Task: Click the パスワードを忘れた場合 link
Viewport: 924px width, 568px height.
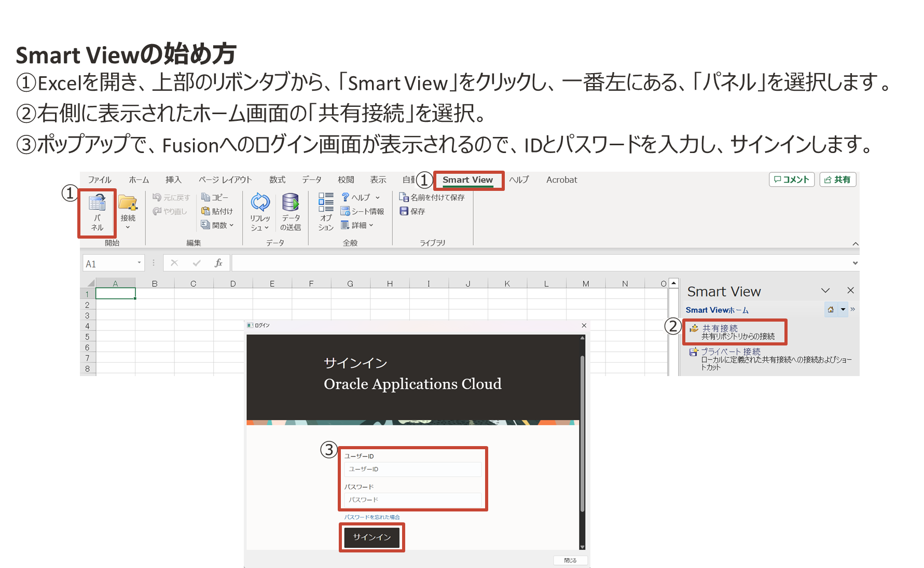Action: point(372,517)
